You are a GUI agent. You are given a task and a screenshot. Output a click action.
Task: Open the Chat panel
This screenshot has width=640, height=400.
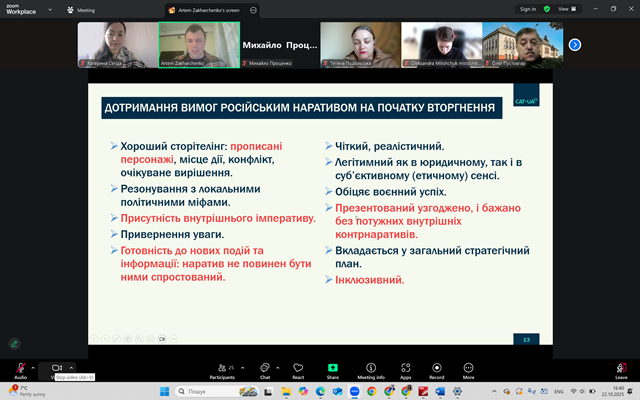(x=265, y=368)
